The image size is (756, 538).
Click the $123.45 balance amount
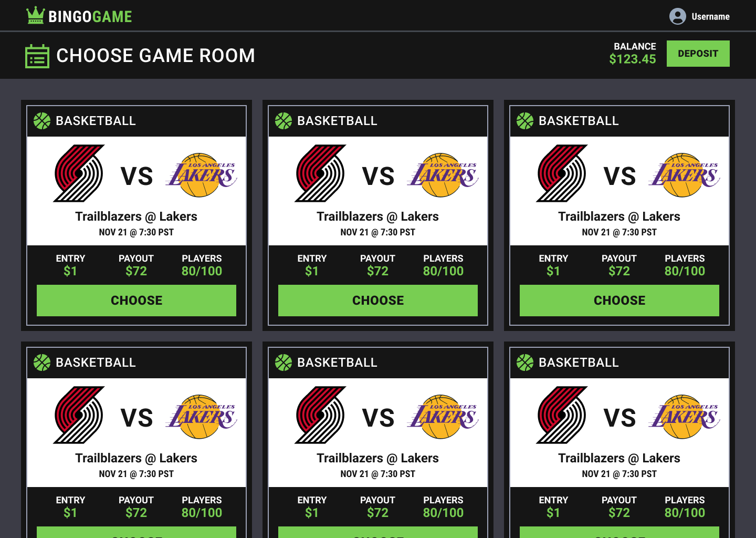pyautogui.click(x=632, y=59)
